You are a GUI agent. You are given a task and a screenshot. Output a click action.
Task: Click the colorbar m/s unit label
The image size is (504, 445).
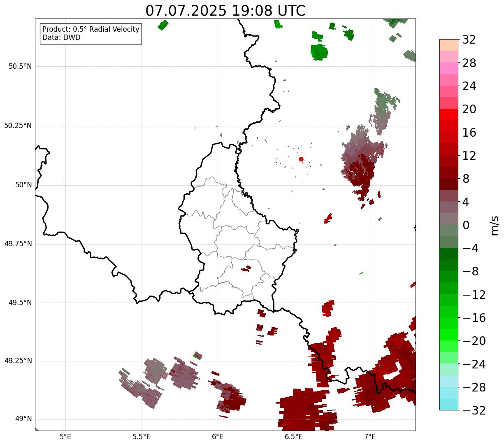495,225
